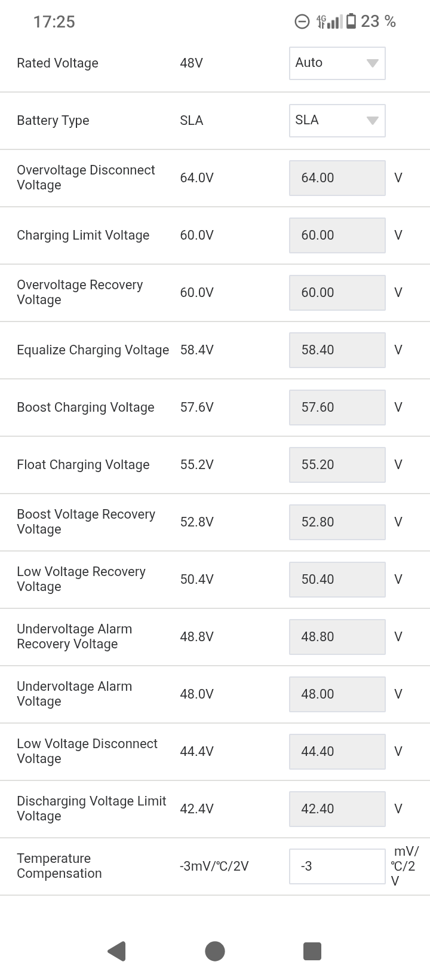Image resolution: width=430 pixels, height=980 pixels.
Task: Tap the Android back navigation icon
Action: pos(117,951)
